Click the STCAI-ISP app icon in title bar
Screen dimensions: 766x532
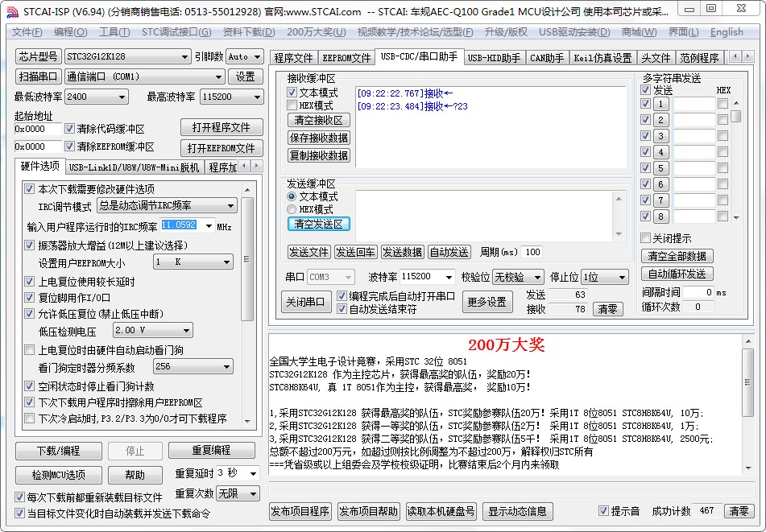coord(12,12)
